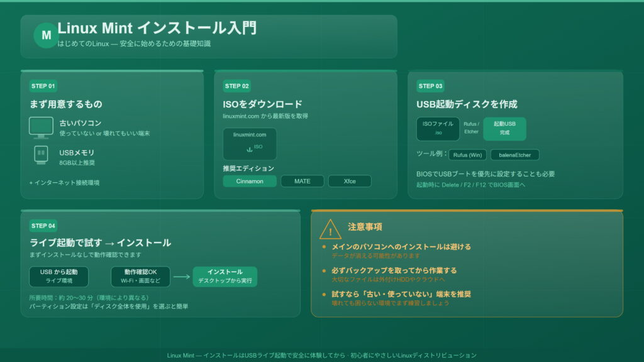Click the linuxmint.com download box
The height and width of the screenshot is (362, 644).
click(250, 144)
